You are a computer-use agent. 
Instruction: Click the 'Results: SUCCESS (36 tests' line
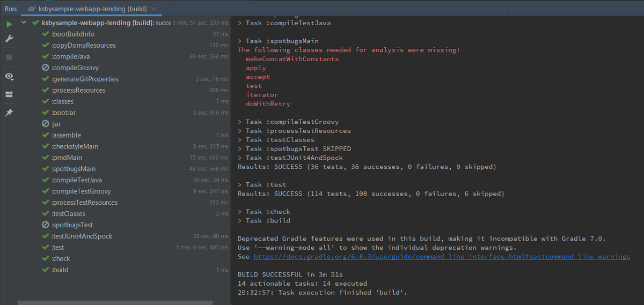(x=367, y=167)
